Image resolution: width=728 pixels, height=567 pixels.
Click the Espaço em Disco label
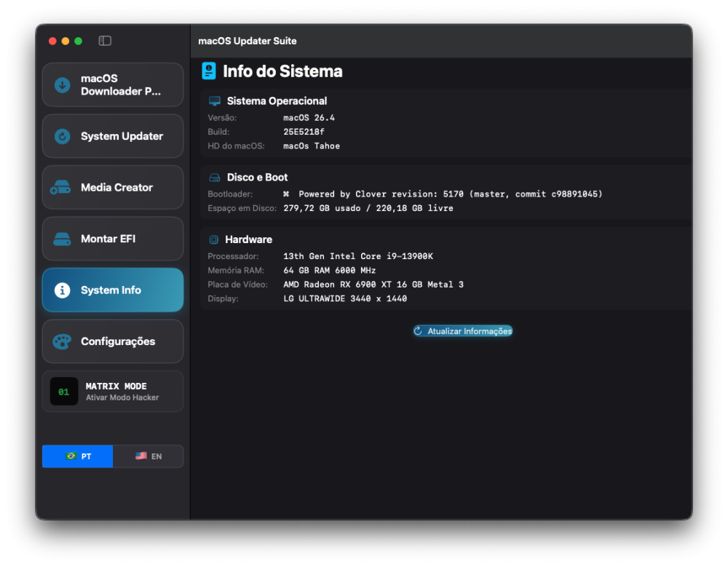pyautogui.click(x=242, y=208)
